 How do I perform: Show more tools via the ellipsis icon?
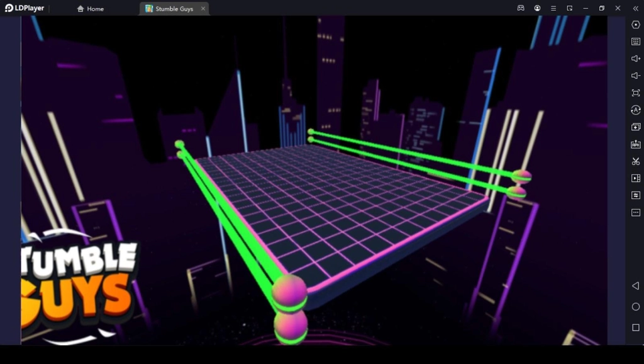(x=636, y=213)
